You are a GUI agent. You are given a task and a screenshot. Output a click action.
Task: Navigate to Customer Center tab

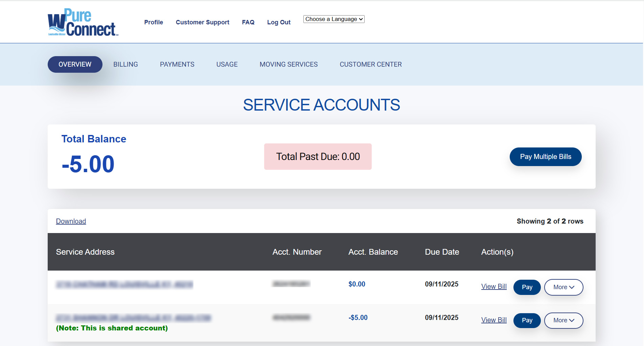coord(371,64)
